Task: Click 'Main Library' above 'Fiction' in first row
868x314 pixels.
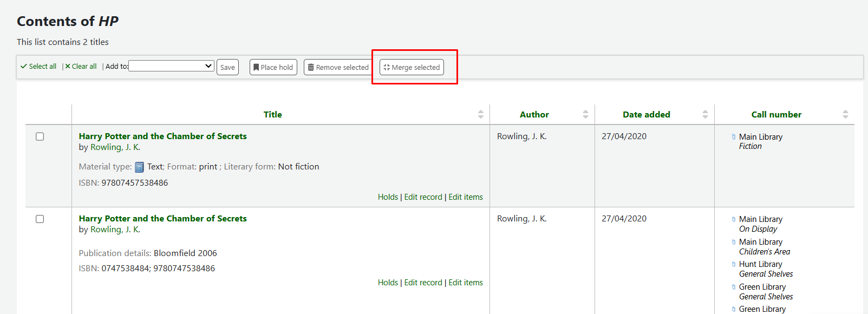Action: (x=760, y=137)
